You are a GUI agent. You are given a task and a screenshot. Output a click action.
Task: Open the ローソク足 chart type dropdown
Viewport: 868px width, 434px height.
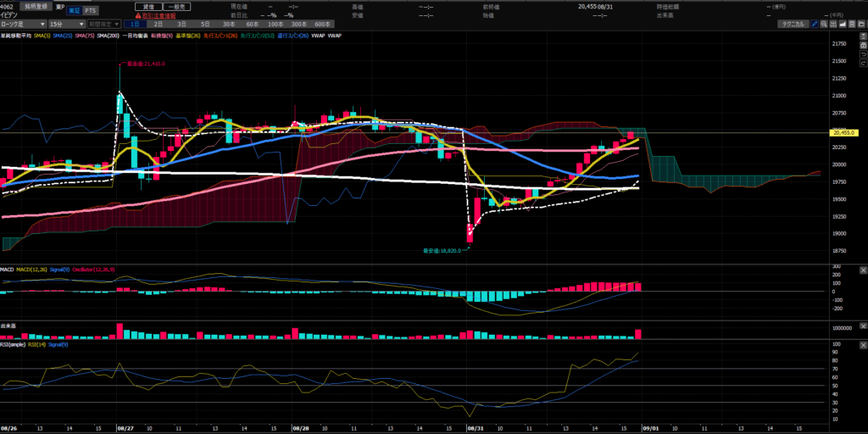pos(23,25)
